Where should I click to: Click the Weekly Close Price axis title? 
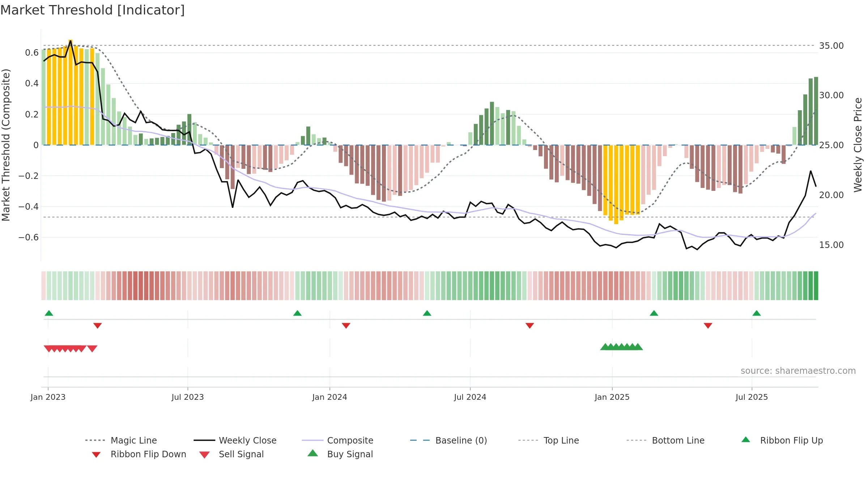(x=858, y=145)
